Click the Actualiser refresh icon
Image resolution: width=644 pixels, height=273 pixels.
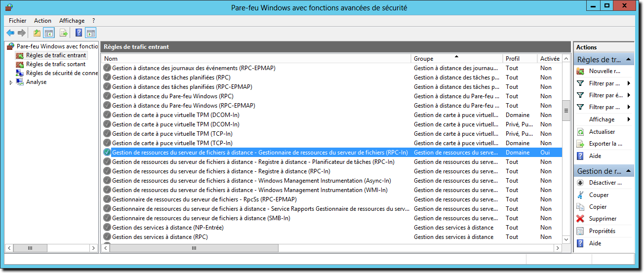[581, 132]
